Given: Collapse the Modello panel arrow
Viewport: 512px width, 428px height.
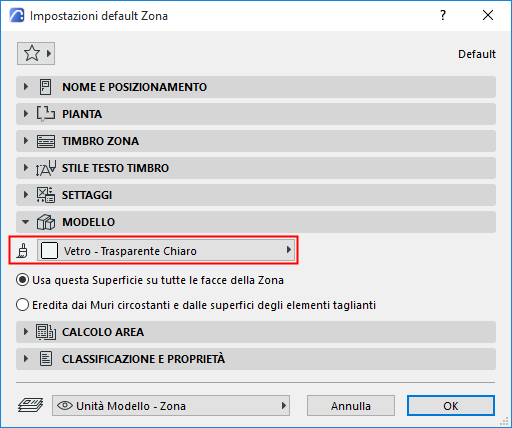Looking at the screenshot, I should tap(26, 222).
